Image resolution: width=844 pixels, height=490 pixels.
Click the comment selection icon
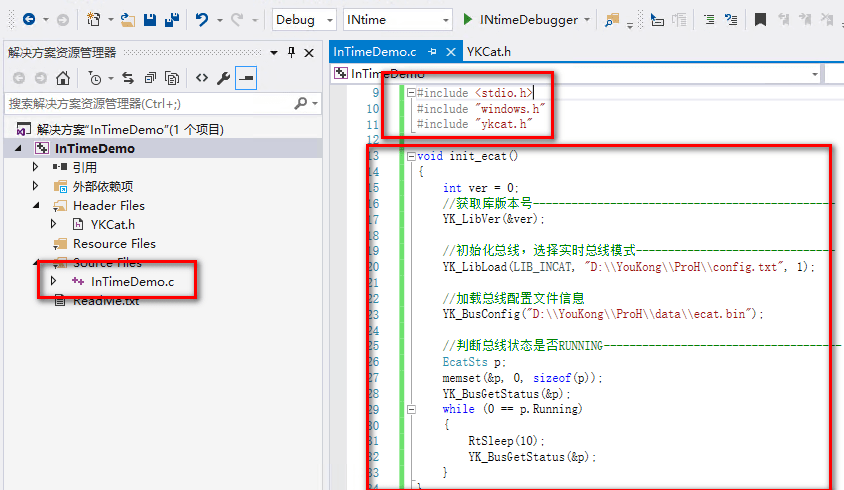(731, 20)
